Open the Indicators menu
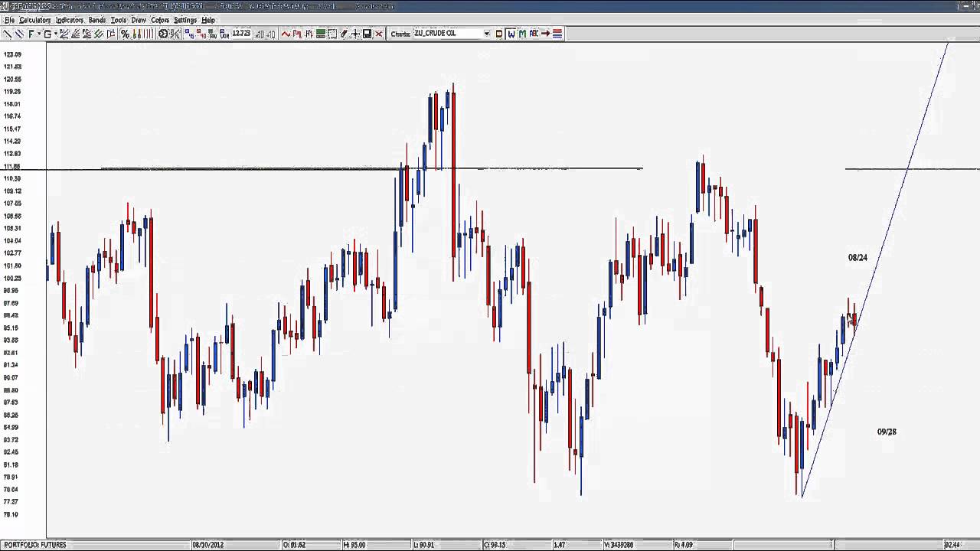The image size is (980, 551). point(70,20)
